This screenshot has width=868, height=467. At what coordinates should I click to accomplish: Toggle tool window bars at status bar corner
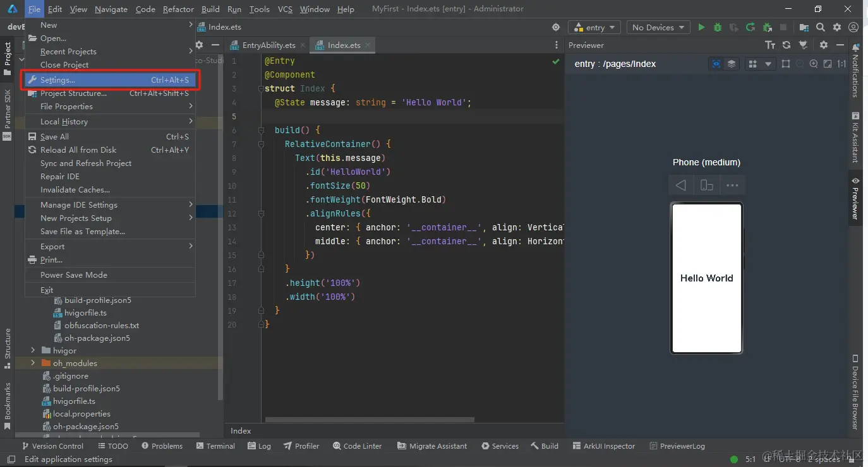[11, 459]
